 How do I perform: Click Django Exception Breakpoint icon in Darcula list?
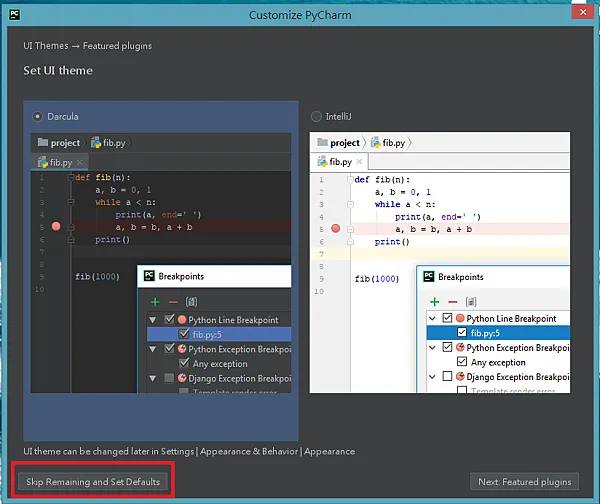(x=182, y=378)
